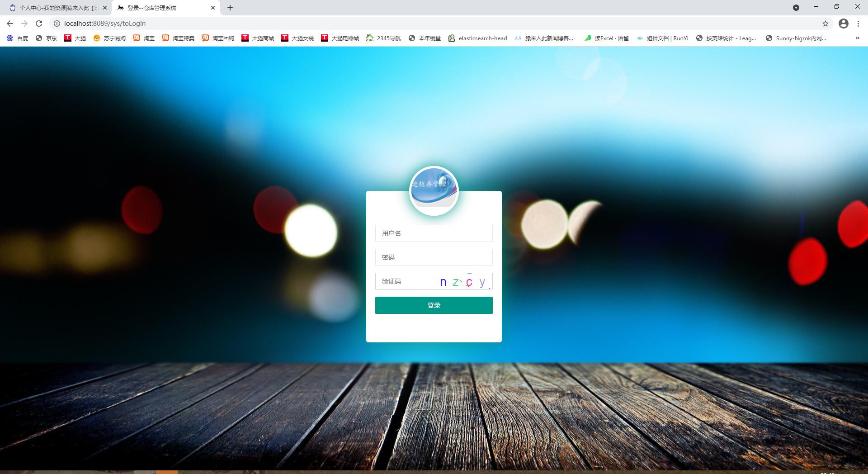Screen dimensions: 868x474
Task: Expand the bookmarks overflow chevron
Action: coord(858,38)
